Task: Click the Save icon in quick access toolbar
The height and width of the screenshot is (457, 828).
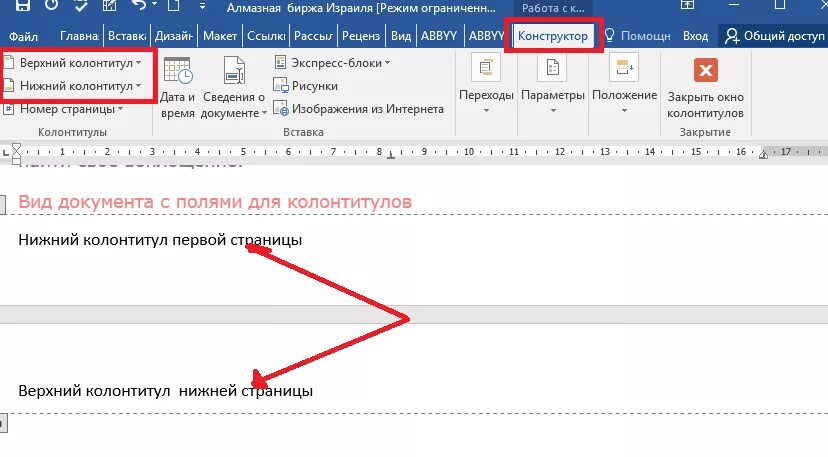Action: point(22,5)
